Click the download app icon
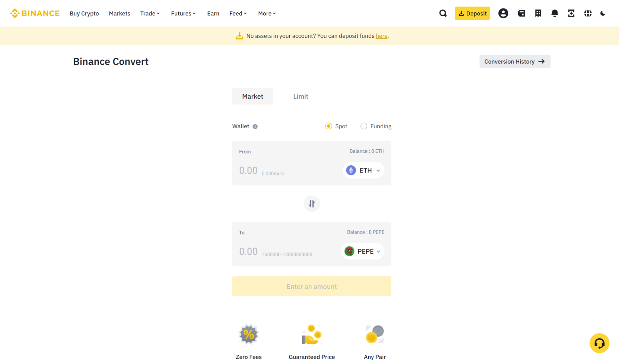Screen dimensions: 620x364 (571, 13)
